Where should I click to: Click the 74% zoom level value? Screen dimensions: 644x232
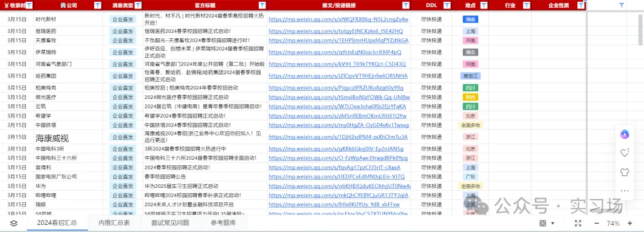coord(613,224)
